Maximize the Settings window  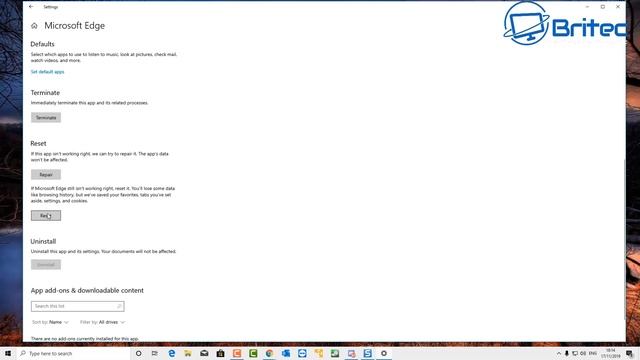point(603,7)
